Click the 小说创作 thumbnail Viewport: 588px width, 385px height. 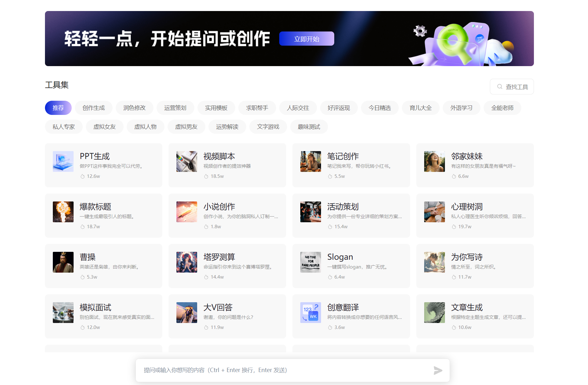(x=187, y=212)
